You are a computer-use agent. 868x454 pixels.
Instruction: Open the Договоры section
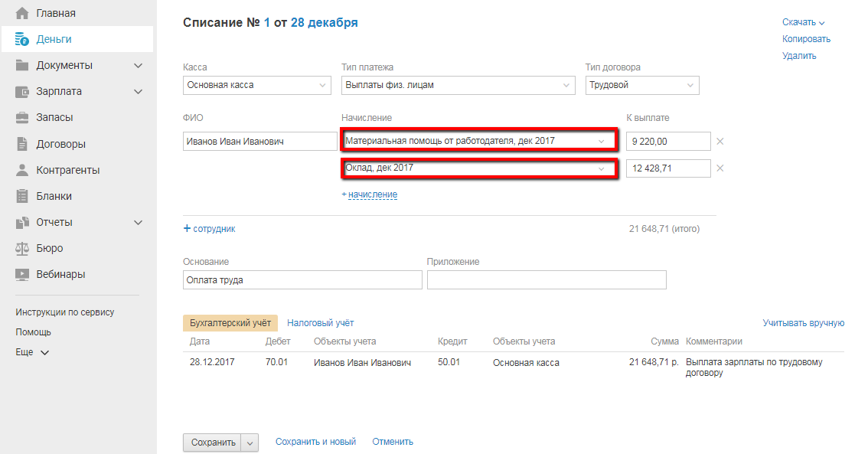[61, 144]
